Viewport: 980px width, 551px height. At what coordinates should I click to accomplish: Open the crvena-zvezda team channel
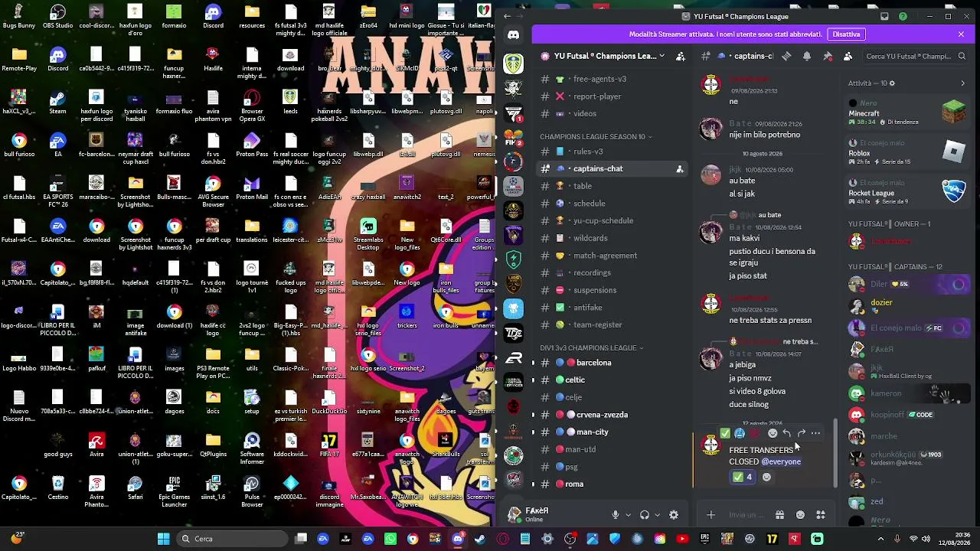tap(611, 415)
